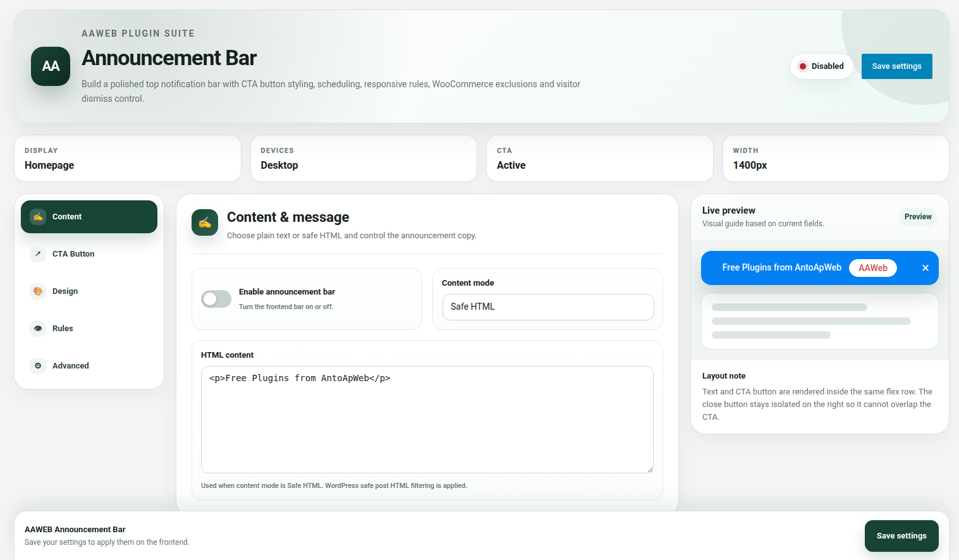This screenshot has width=959, height=560.
Task: Click the writing-hand icon beside Content tab
Action: (x=38, y=217)
